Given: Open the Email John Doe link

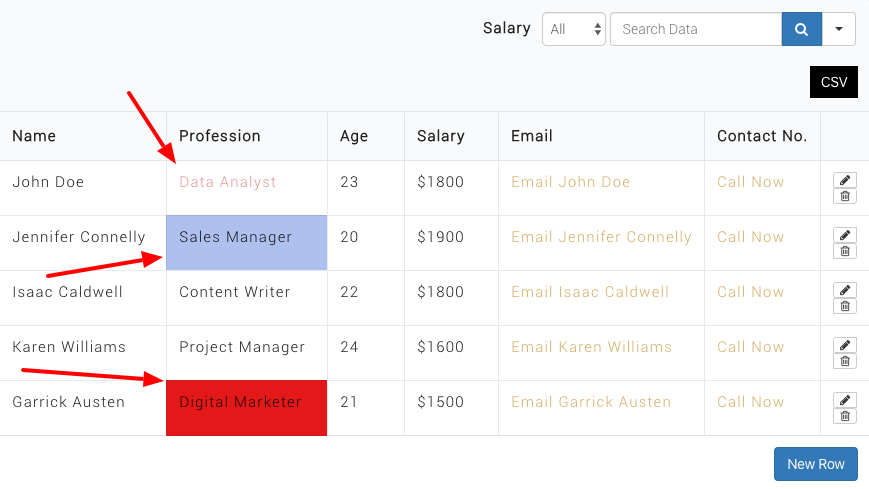Looking at the screenshot, I should 570,182.
